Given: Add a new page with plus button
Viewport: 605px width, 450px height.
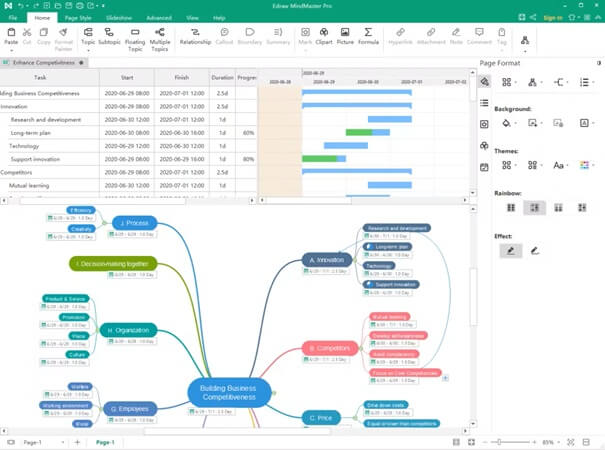Looking at the screenshot, I should pos(77,442).
